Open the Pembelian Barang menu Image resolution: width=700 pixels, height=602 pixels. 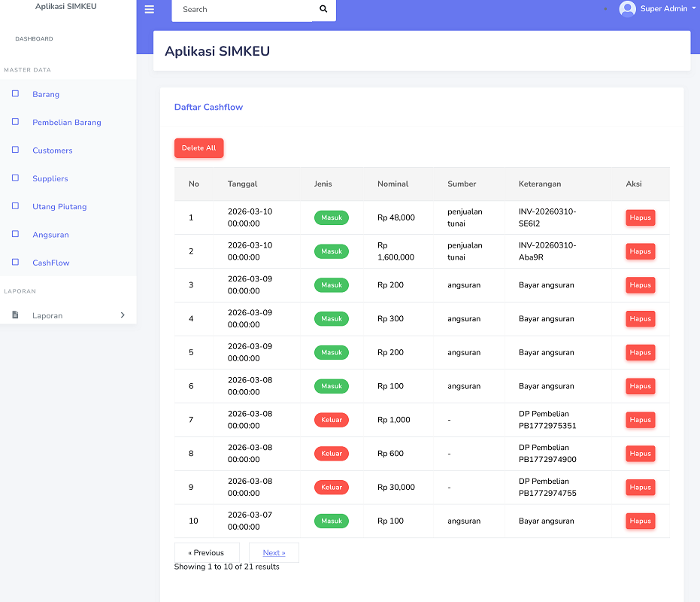tap(66, 123)
